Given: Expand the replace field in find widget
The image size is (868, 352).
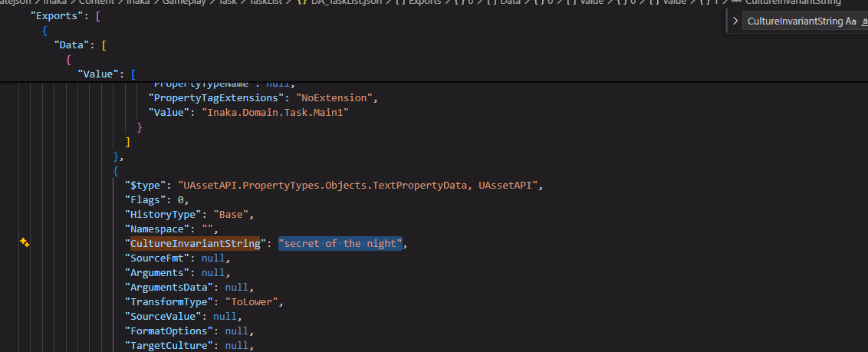Looking at the screenshot, I should pos(736,21).
